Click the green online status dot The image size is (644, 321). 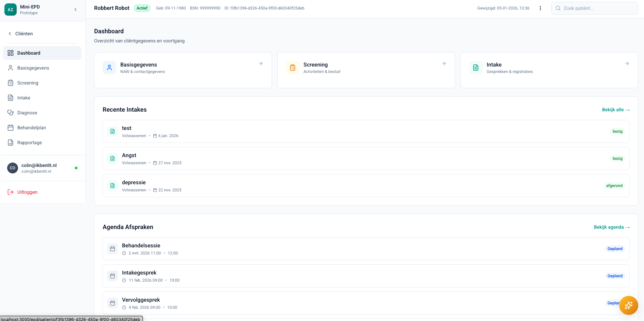[76, 168]
